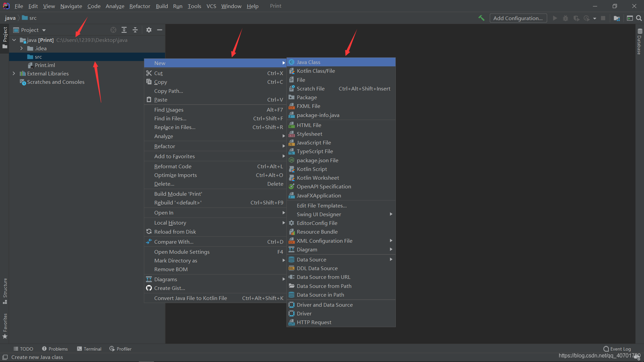The image size is (644, 362).
Task: Click the Build project hammer icon
Action: [481, 18]
